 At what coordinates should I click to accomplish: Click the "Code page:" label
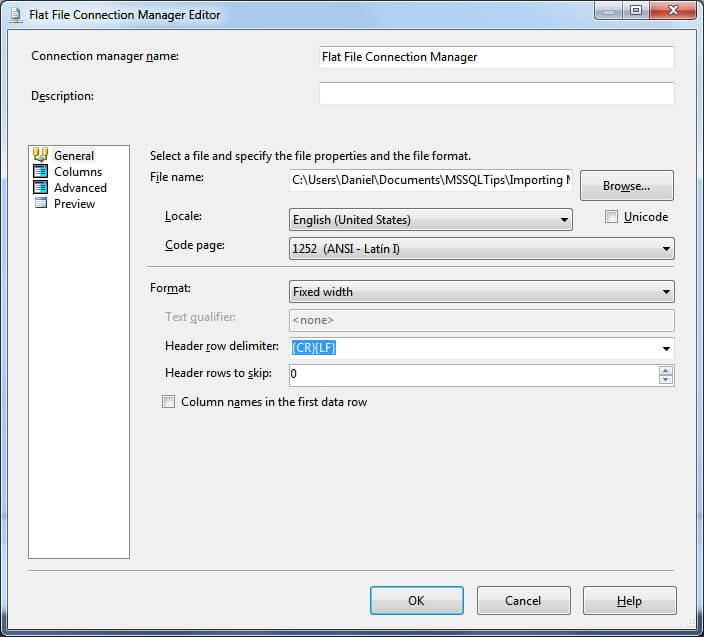coord(194,245)
